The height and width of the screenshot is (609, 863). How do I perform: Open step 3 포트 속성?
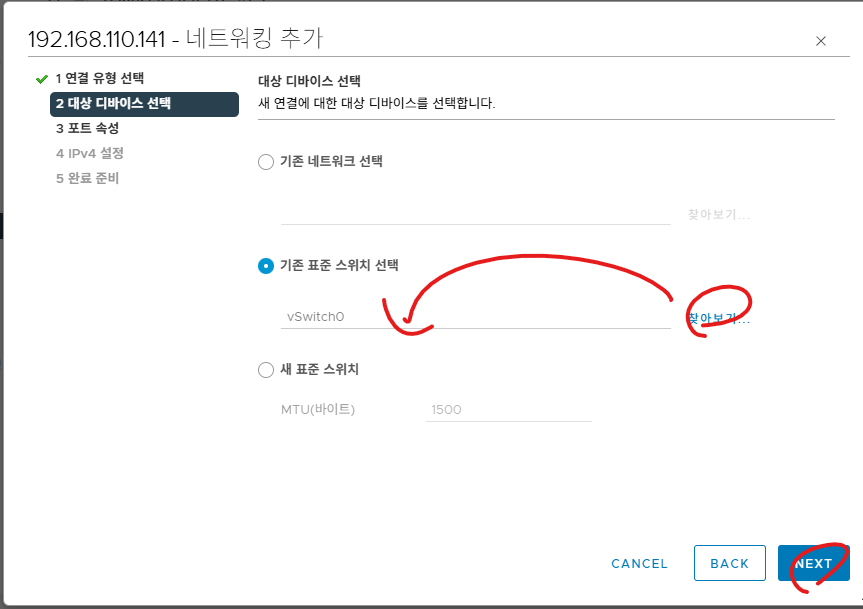tap(88, 128)
